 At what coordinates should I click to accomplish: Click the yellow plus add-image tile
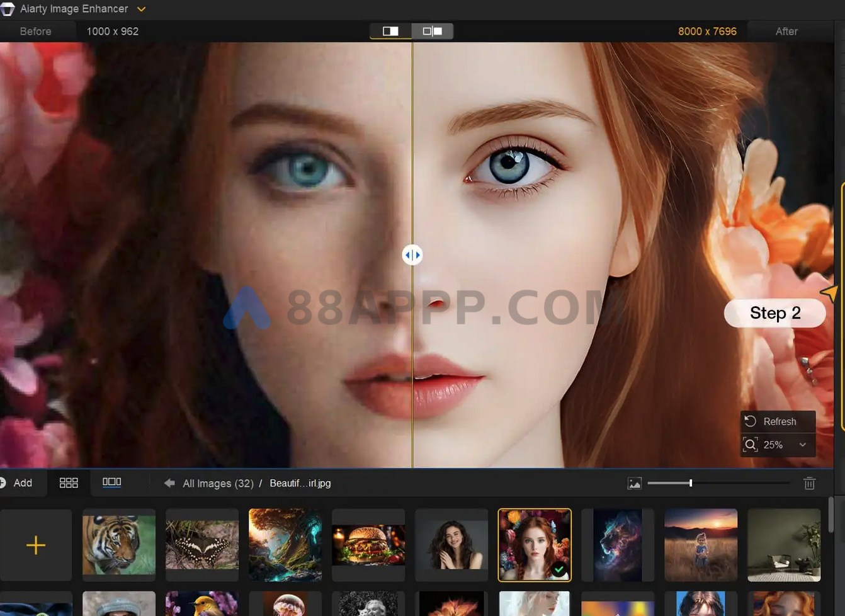click(36, 545)
